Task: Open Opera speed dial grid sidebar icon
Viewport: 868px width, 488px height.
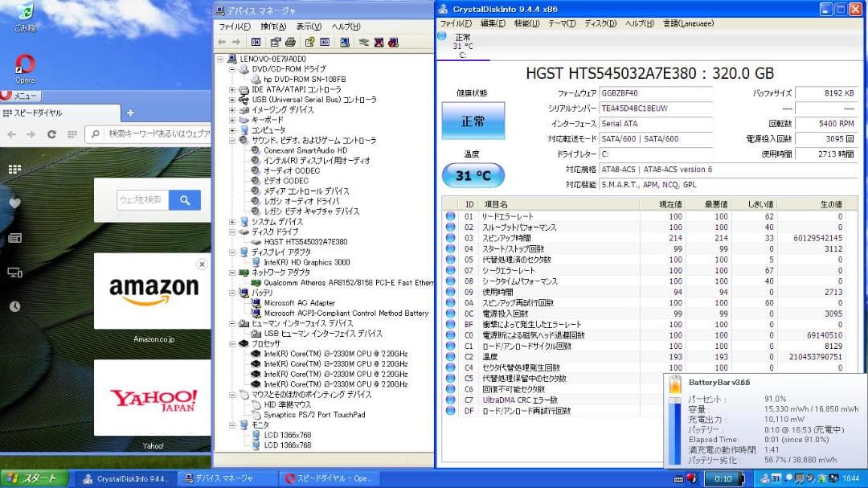Action: (15, 169)
